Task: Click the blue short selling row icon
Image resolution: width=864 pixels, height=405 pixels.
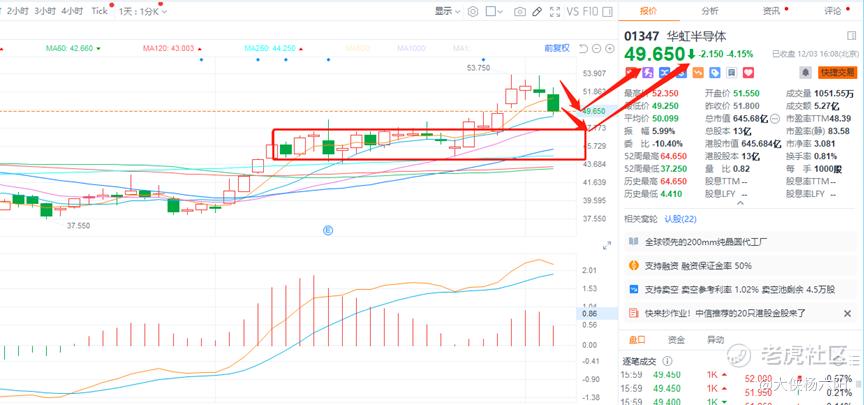Action: click(x=634, y=289)
